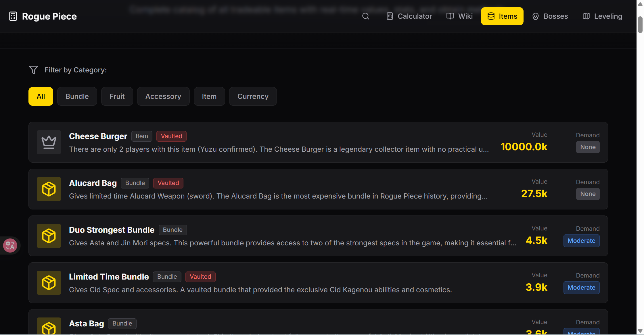644x335 pixels.
Task: Enable the Bundle category filter
Action: pos(77,96)
